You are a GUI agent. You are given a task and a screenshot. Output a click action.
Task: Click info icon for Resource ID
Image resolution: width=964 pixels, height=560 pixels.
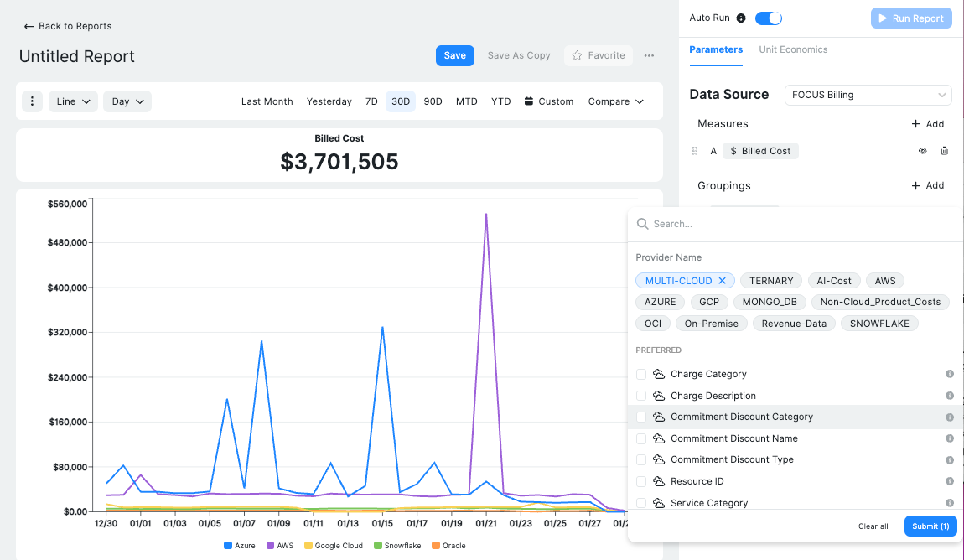pyautogui.click(x=949, y=481)
